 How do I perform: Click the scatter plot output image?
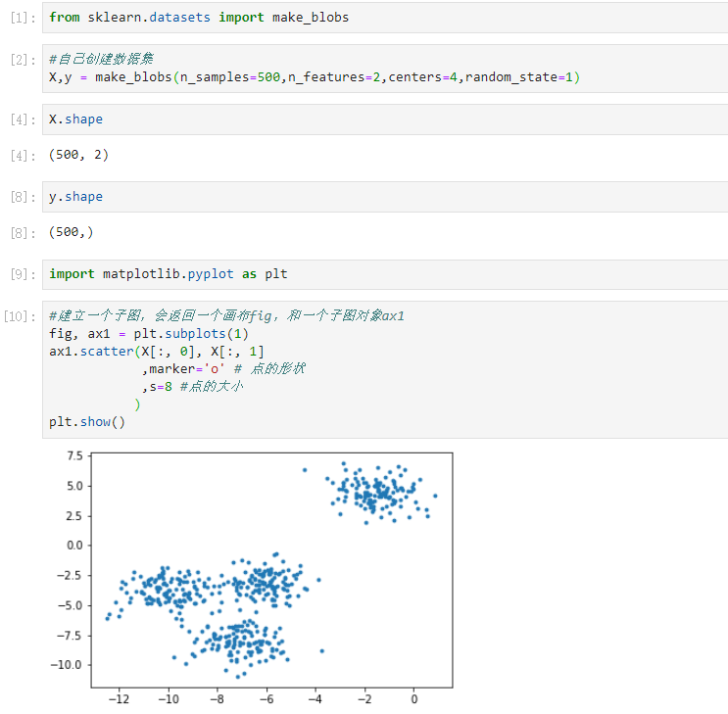tap(251, 577)
